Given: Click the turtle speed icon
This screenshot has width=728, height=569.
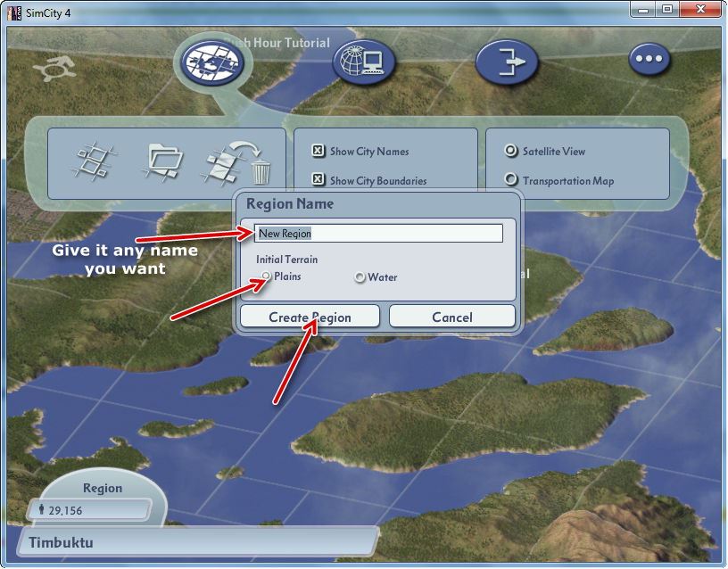Looking at the screenshot, I should pyautogui.click(x=54, y=68).
